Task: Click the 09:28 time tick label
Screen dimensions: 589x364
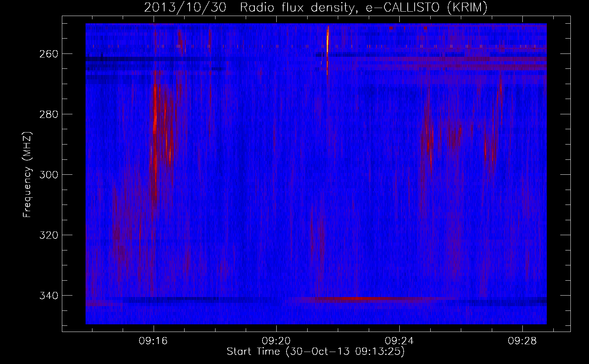Action: pyautogui.click(x=522, y=341)
